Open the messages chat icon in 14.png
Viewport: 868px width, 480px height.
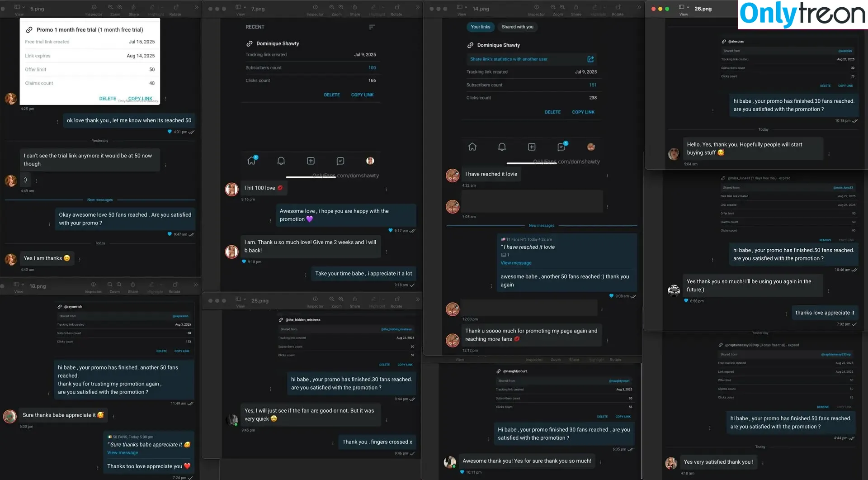(x=561, y=147)
